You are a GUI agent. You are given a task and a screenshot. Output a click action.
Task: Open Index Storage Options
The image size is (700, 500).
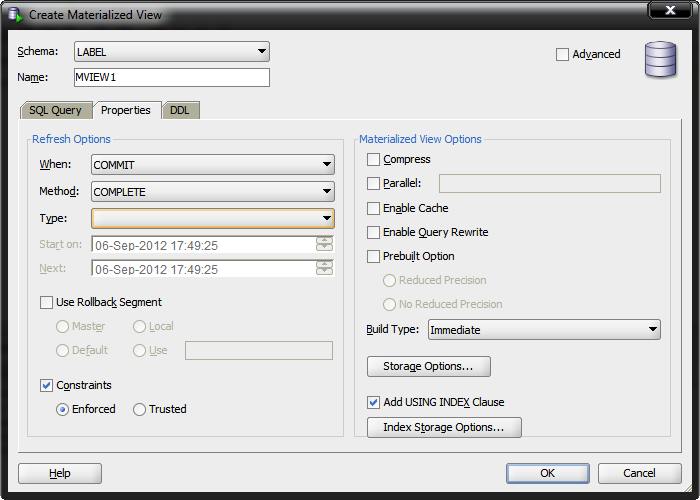pos(444,428)
